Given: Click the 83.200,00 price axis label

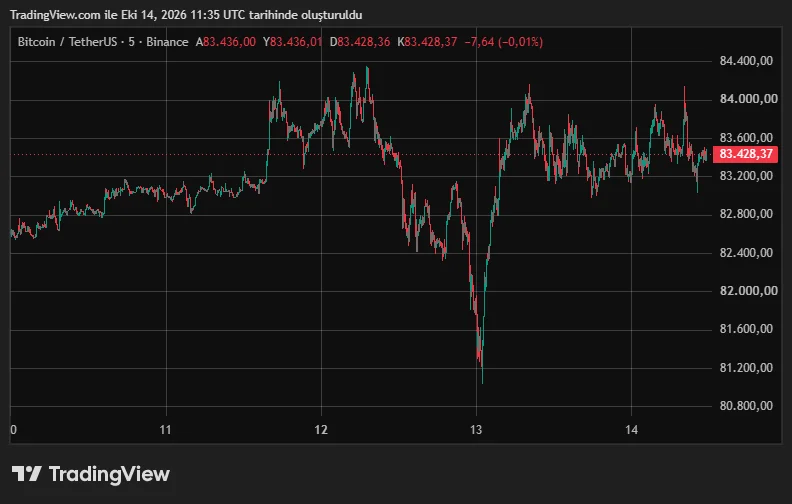Looking at the screenshot, I should click(x=746, y=176).
